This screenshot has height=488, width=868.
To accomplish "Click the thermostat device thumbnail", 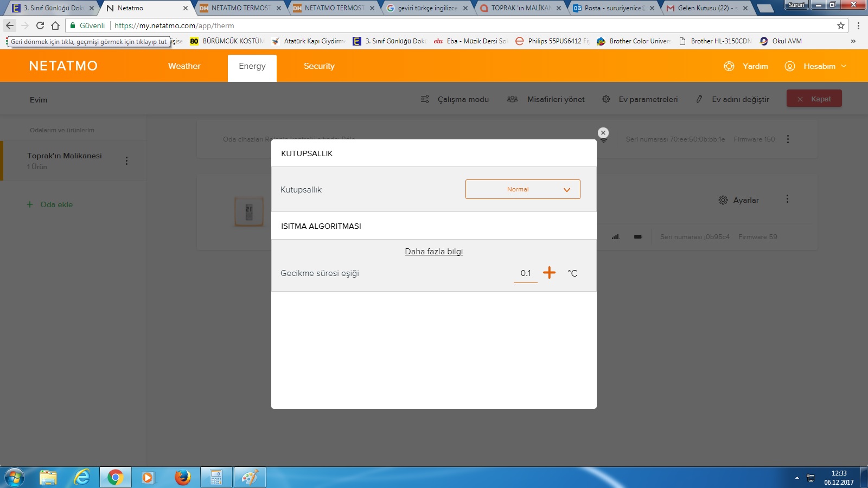I will point(249,211).
